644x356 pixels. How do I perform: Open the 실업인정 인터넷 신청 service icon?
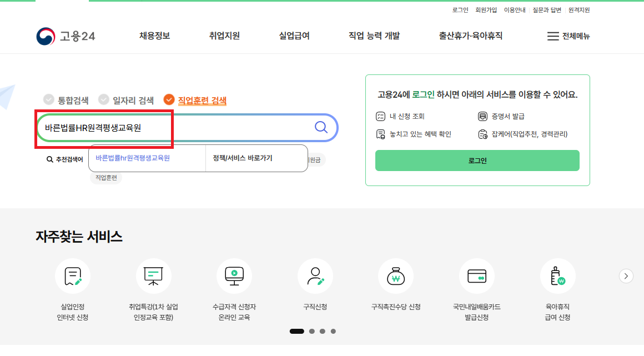click(72, 276)
